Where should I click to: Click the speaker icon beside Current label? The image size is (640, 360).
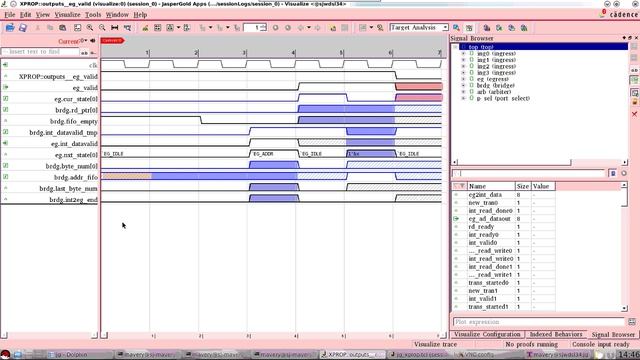click(93, 41)
